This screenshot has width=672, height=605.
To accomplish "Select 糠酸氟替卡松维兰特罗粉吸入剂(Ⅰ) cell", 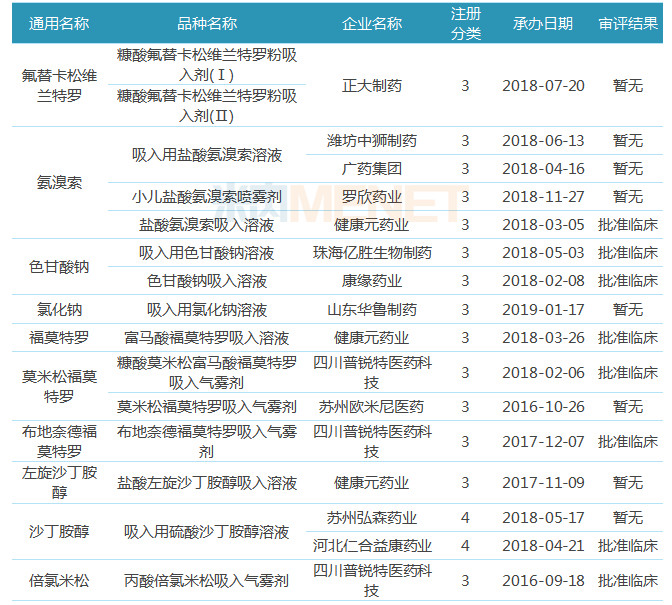I will tap(207, 65).
